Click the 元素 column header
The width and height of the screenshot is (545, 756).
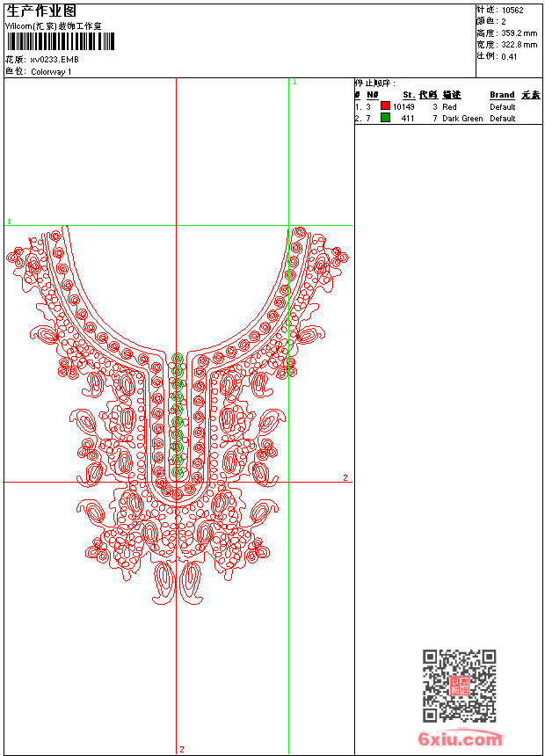(531, 95)
